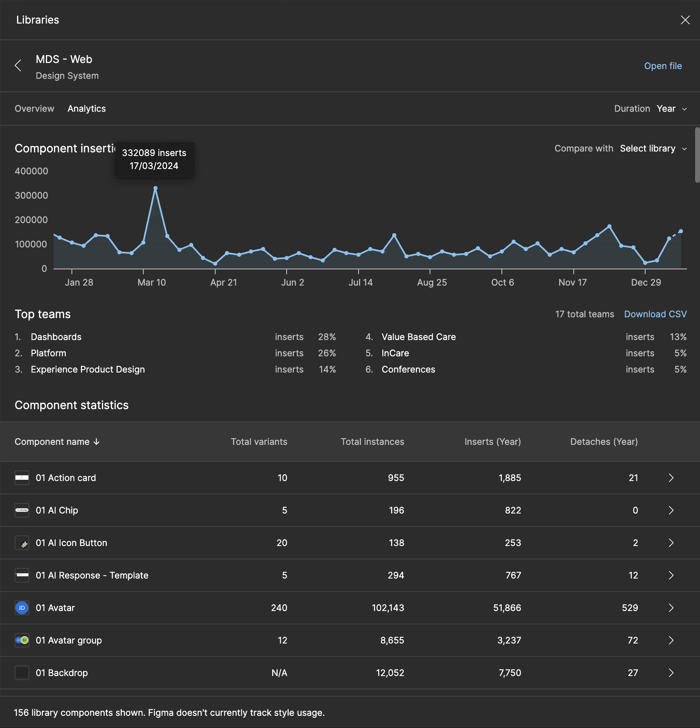Click the 332089 inserts tooltip

[x=154, y=159]
